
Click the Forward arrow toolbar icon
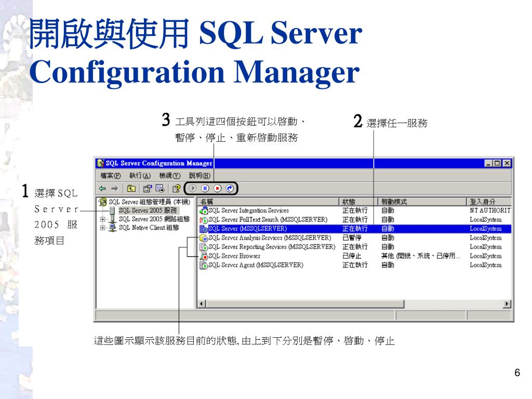pyautogui.click(x=115, y=188)
